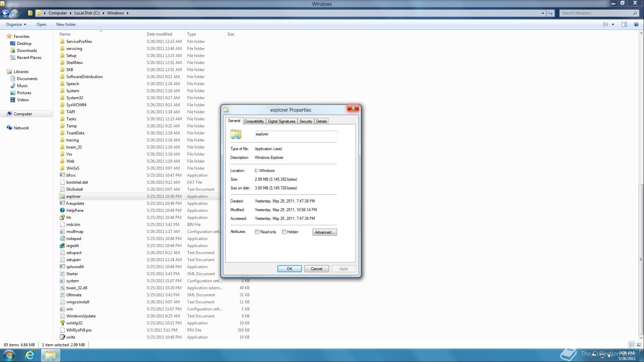Open the Digital Signatures tab
This screenshot has height=362, width=644.
[x=281, y=121]
